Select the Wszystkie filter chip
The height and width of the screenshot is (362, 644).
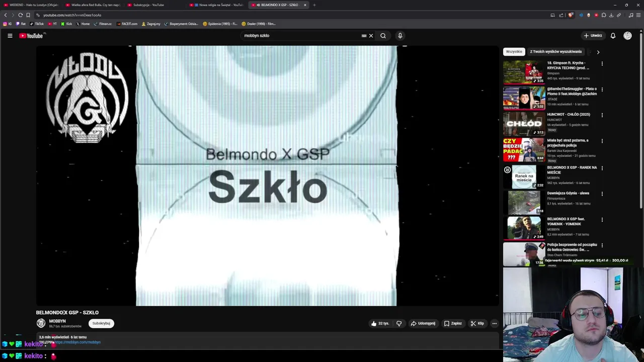pyautogui.click(x=514, y=52)
